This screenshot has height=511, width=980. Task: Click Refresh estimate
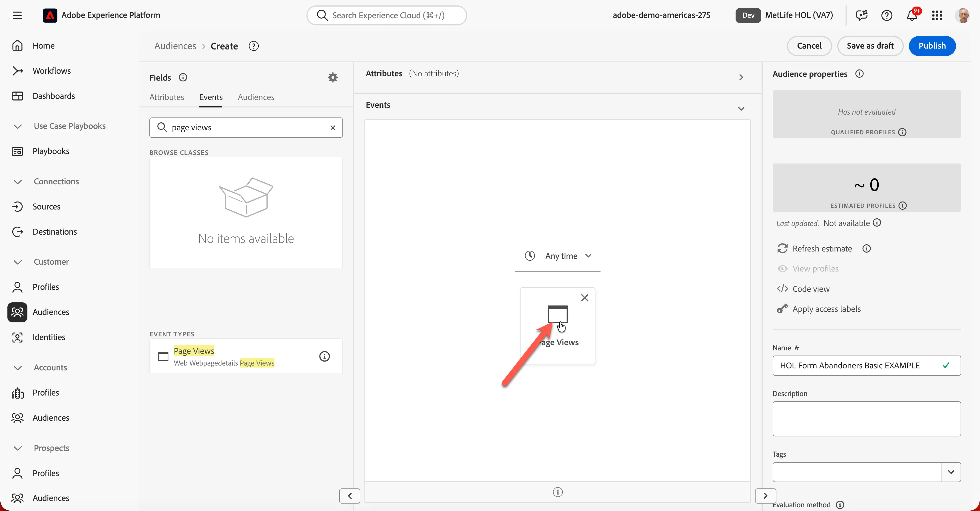[814, 249]
